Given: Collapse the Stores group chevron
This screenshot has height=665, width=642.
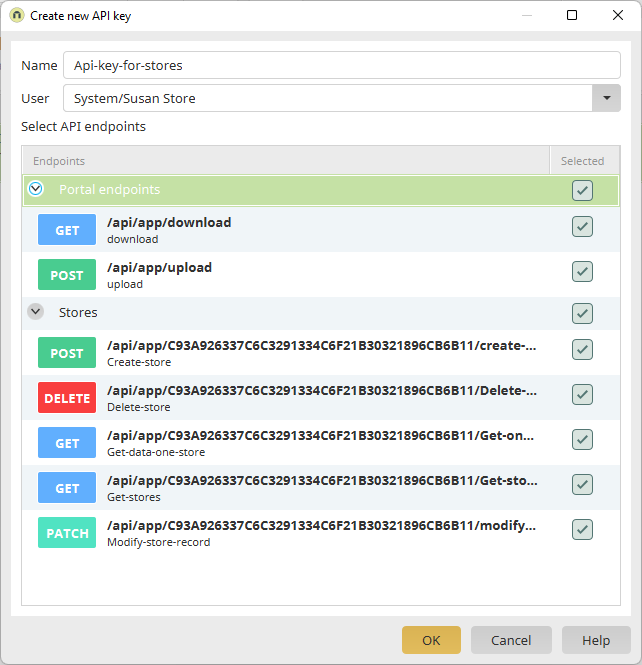Looking at the screenshot, I should pos(36,312).
